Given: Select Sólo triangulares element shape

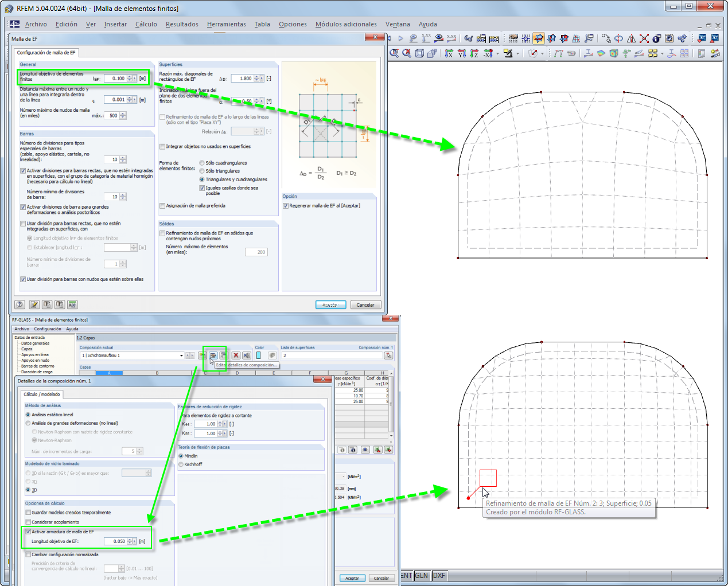Looking at the screenshot, I should [x=202, y=171].
